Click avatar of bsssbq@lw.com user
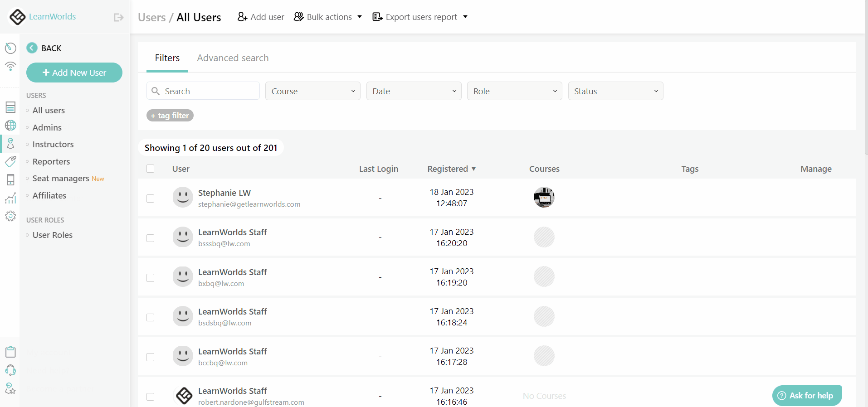 (183, 237)
